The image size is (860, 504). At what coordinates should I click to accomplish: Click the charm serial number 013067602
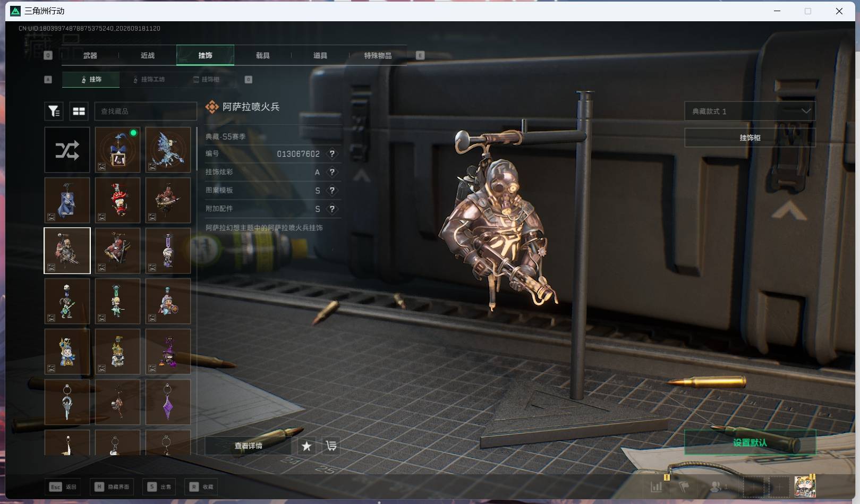point(298,153)
